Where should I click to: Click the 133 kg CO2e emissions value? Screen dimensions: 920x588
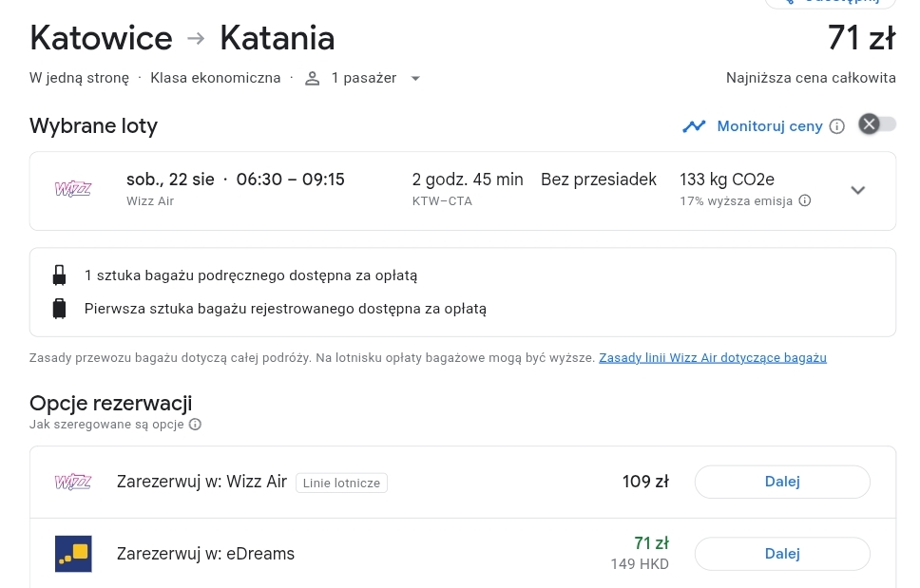pos(727,180)
